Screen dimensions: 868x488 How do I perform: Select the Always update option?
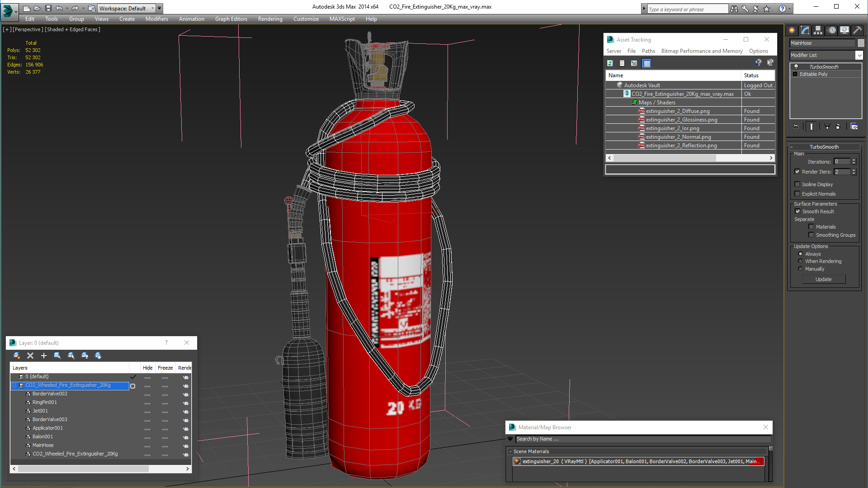[801, 254]
